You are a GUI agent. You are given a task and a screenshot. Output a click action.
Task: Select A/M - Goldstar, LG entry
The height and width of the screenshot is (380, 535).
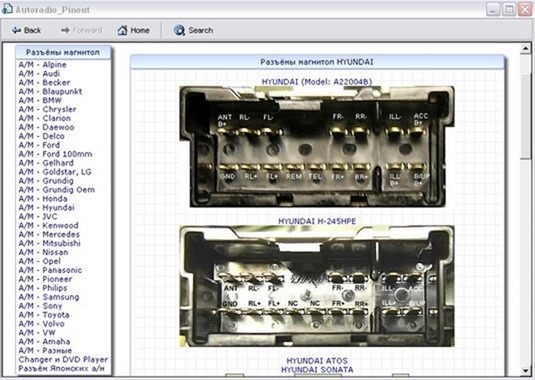point(55,172)
